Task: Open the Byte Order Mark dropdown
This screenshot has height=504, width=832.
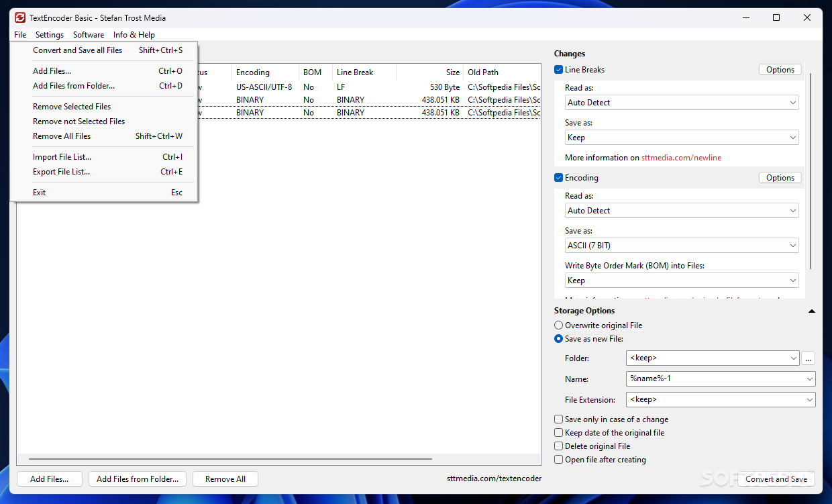Action: click(x=682, y=281)
